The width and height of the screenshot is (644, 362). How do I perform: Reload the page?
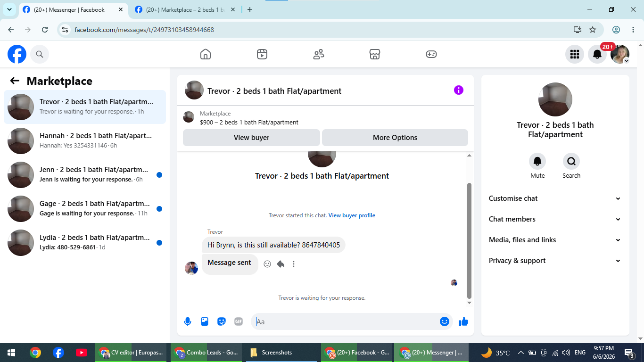click(45, 30)
